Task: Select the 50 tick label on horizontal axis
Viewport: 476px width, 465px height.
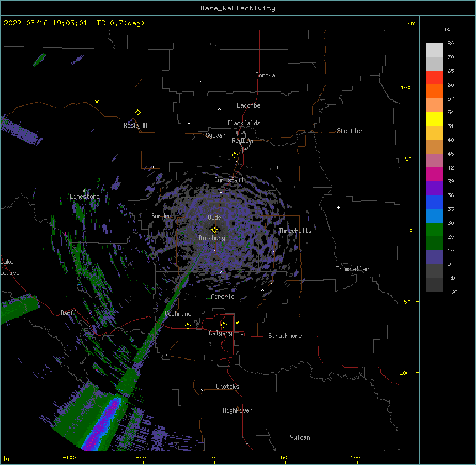Action: pyautogui.click(x=284, y=457)
